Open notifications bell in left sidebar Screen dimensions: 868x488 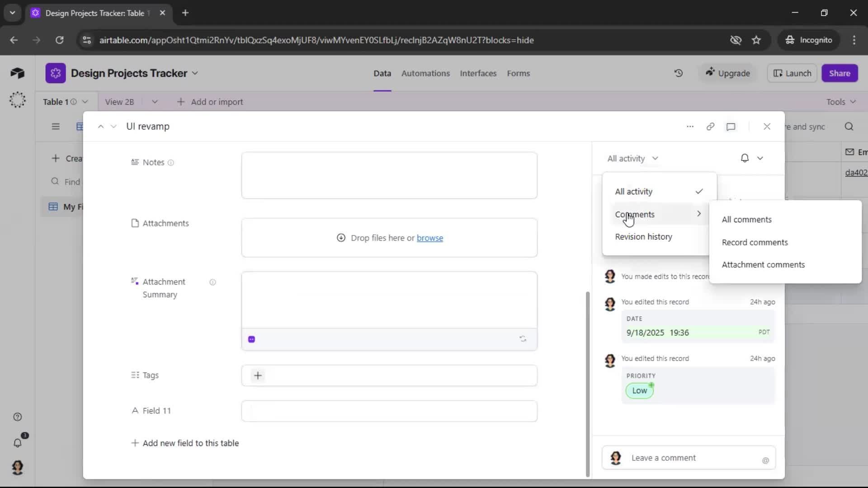click(x=17, y=443)
